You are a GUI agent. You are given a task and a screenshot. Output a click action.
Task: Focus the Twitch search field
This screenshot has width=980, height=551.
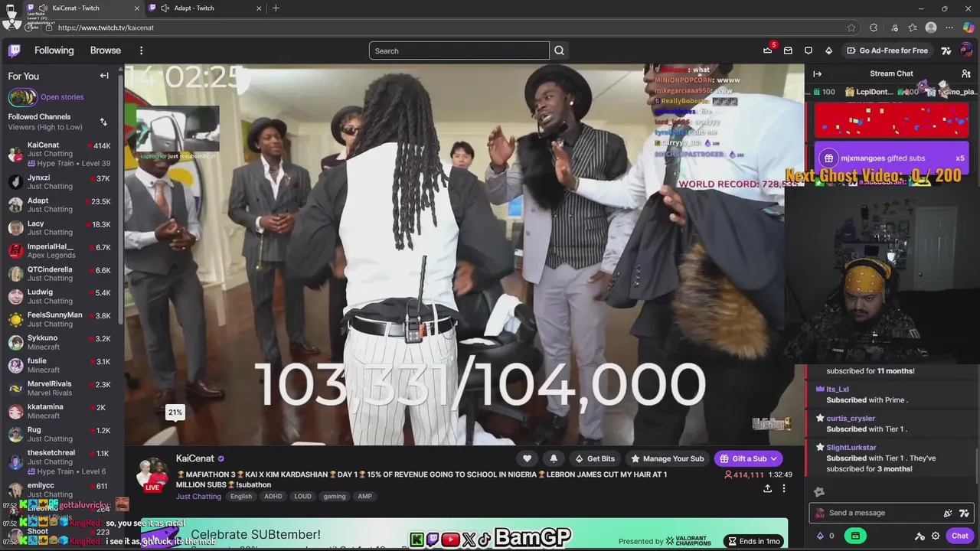[x=459, y=51]
